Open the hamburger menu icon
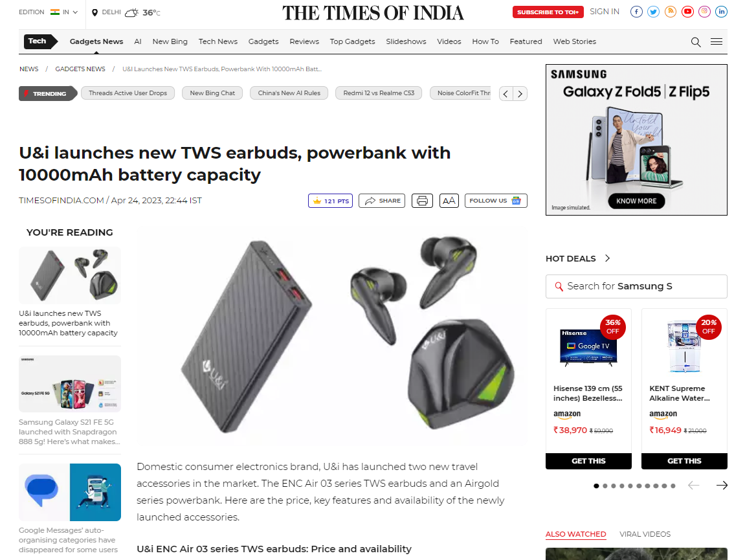Image resolution: width=745 pixels, height=560 pixels. click(717, 42)
